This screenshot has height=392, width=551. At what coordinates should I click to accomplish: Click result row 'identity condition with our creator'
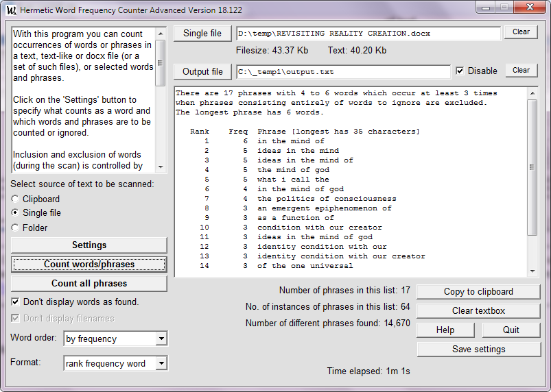coord(341,256)
